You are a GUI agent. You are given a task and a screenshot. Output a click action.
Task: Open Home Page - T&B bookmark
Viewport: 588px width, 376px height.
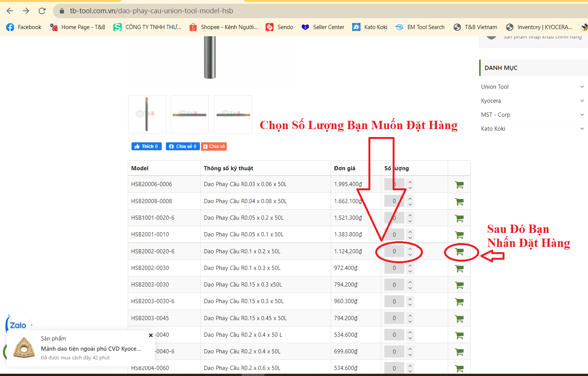pos(77,27)
